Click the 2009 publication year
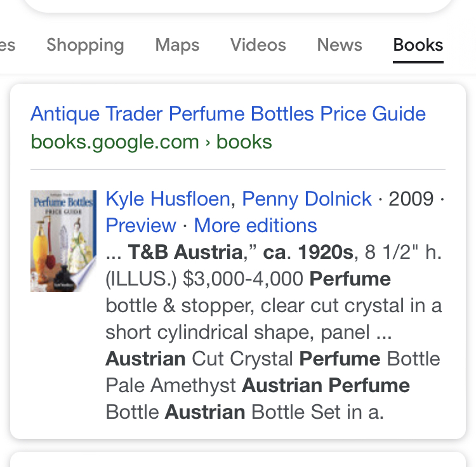 411,199
